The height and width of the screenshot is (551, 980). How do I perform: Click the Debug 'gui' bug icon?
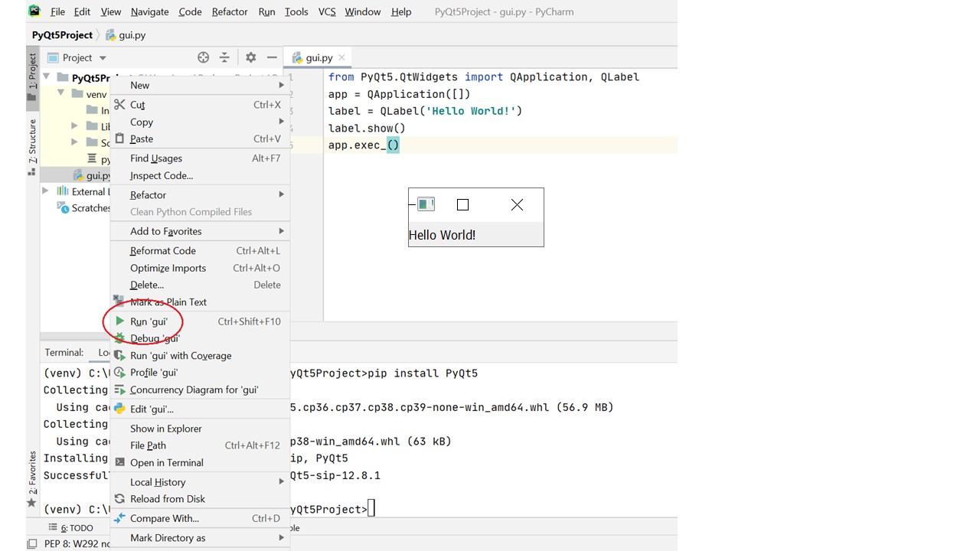click(119, 338)
